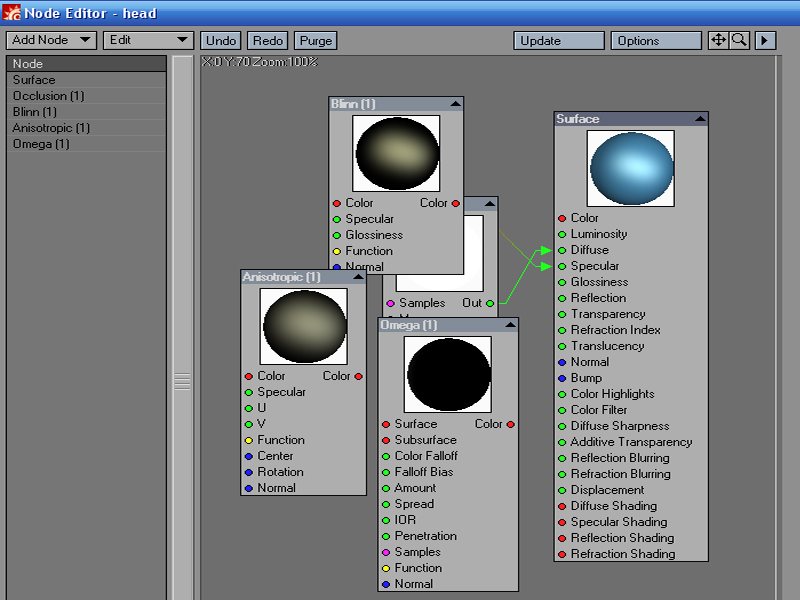Click the Purge button
Screen dimensions: 800x600
[x=315, y=40]
